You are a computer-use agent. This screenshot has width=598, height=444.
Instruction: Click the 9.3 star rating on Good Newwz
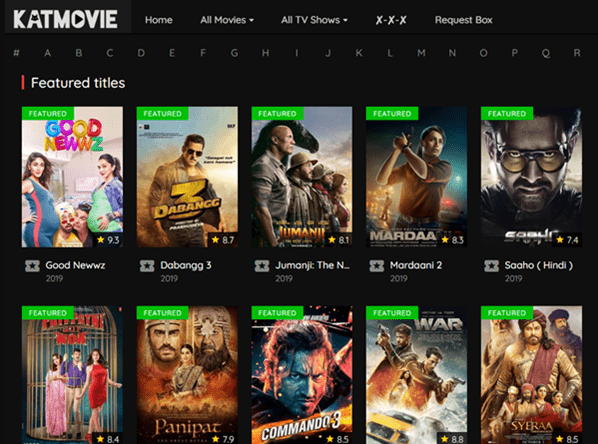108,240
